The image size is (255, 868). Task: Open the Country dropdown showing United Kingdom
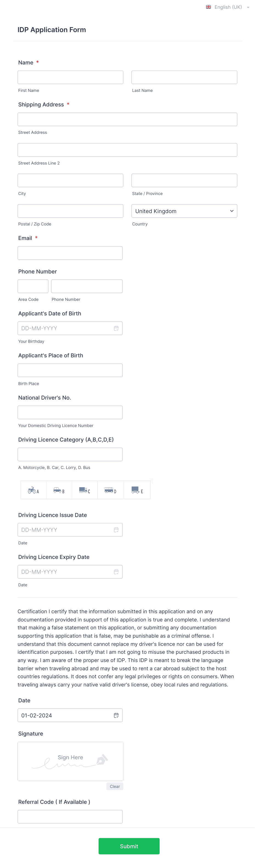click(184, 211)
